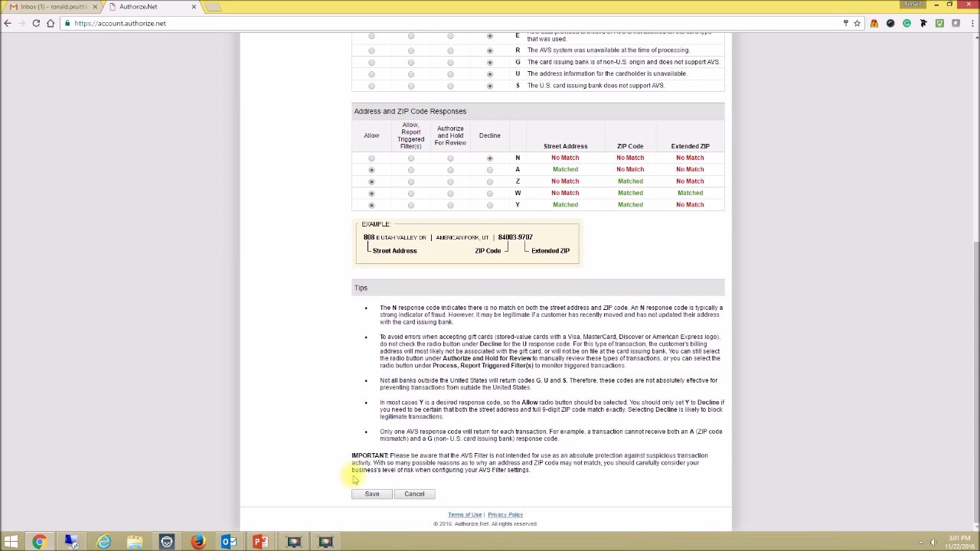Click the black figure extension icon
Viewport: 980px width, 551px height.
tap(923, 23)
